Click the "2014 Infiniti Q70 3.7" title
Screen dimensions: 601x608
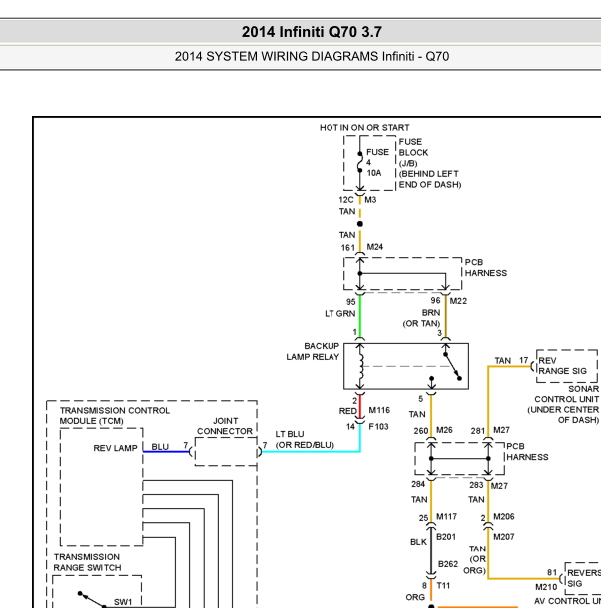tap(312, 32)
